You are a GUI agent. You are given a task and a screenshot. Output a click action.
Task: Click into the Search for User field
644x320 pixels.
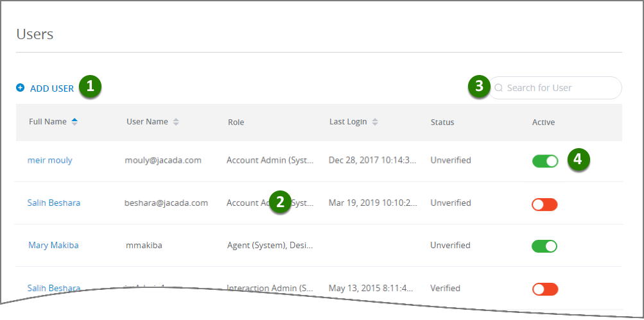[555, 88]
